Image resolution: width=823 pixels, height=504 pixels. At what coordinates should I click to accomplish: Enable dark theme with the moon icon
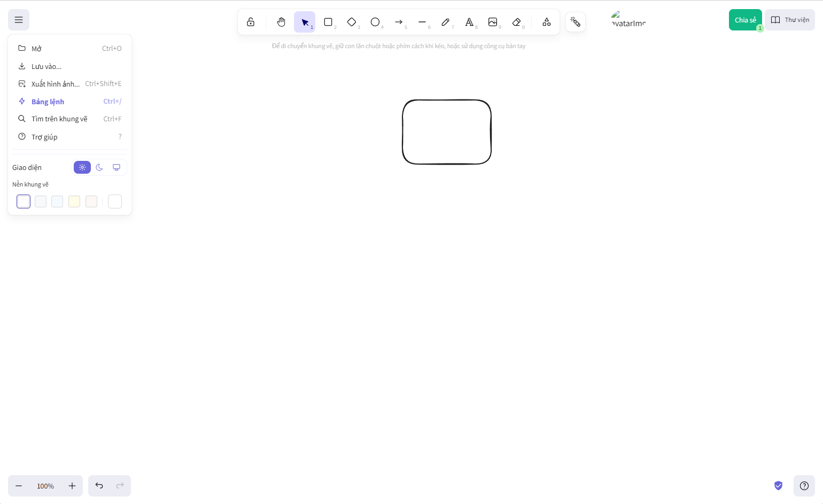coord(99,167)
